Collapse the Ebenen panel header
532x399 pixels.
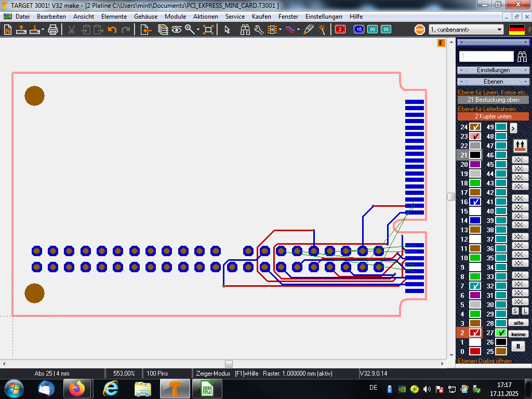(x=493, y=82)
